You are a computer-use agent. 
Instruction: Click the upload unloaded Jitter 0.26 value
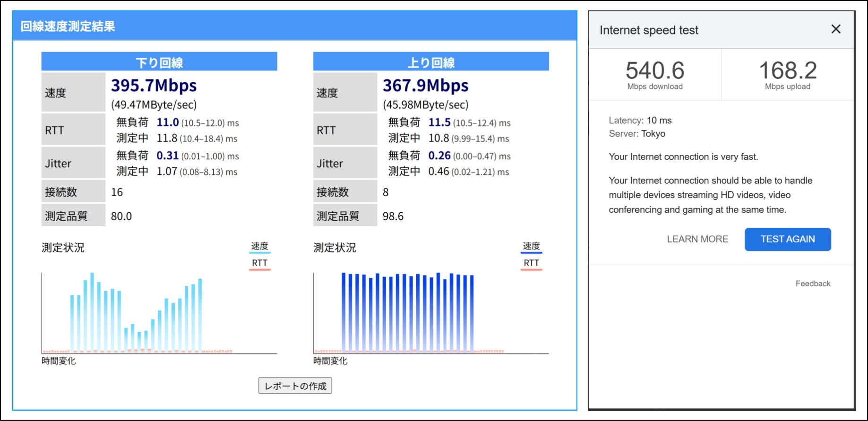point(439,155)
